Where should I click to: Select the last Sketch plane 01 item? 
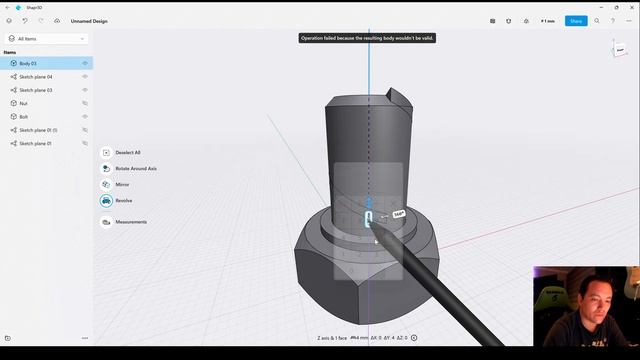pyautogui.click(x=46, y=143)
